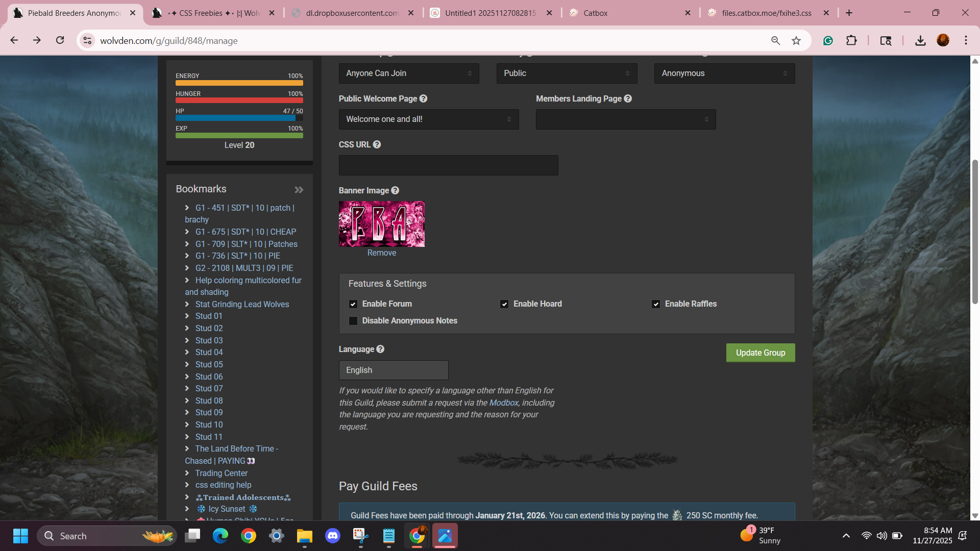Uncheck the Enable Forum checkbox
Viewport: 980px width, 551px height.
tap(353, 304)
